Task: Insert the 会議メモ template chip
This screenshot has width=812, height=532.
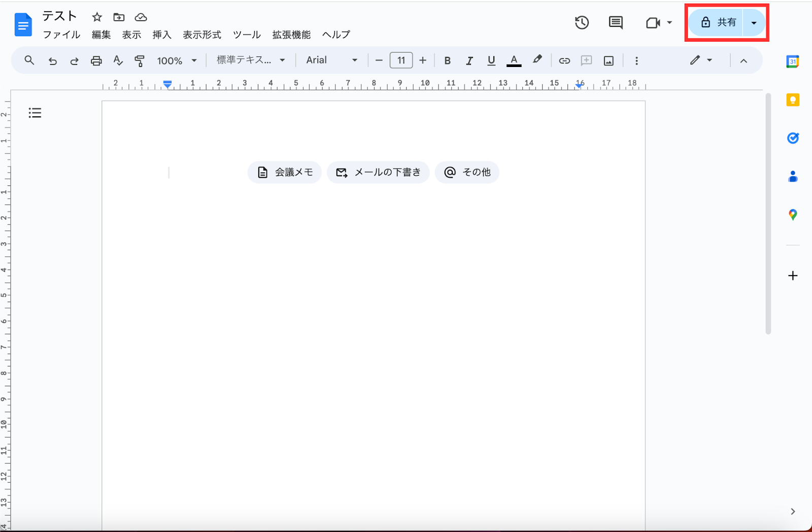Action: [x=285, y=173]
